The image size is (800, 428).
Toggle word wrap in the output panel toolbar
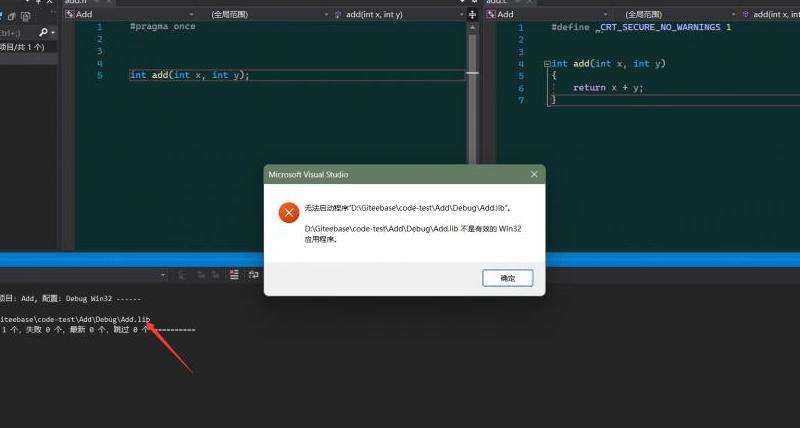coord(254,274)
